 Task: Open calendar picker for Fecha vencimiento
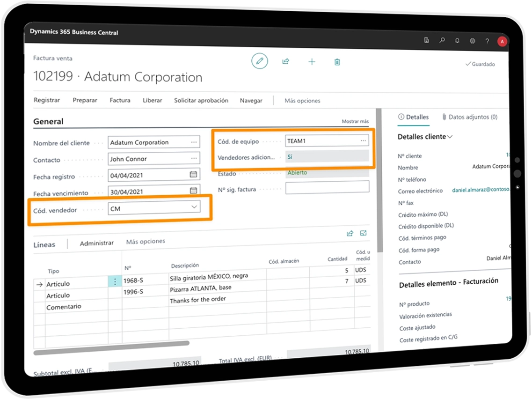coord(193,191)
